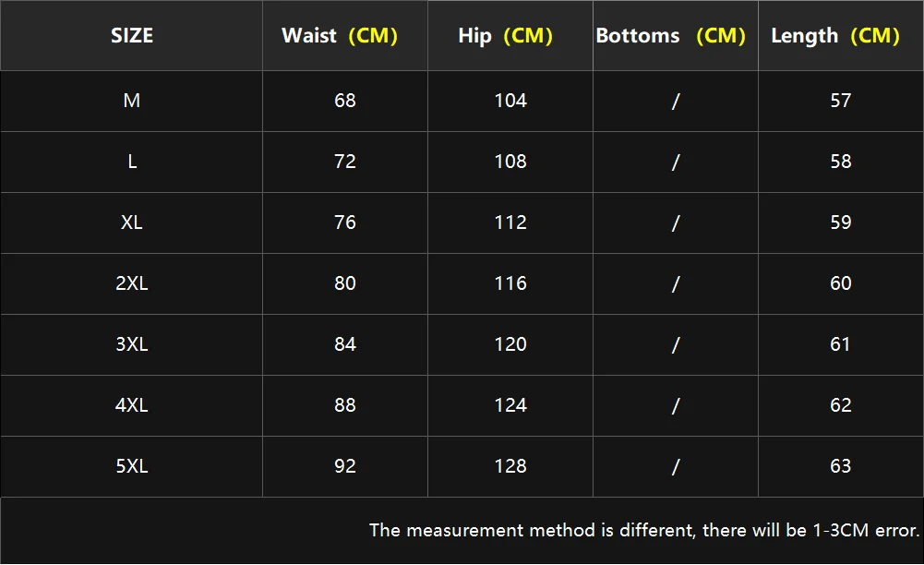Select waist value 80 for 2XL
This screenshot has height=565, width=924.
[x=345, y=283]
